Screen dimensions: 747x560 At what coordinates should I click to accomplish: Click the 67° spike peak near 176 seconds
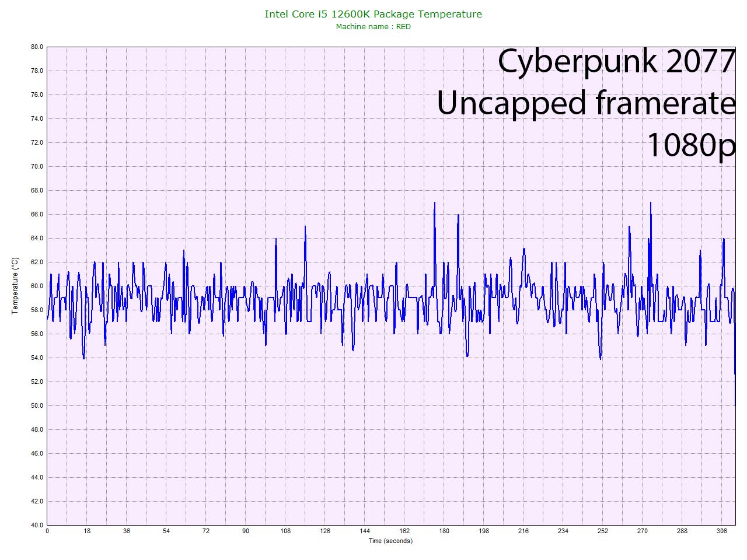tap(434, 203)
